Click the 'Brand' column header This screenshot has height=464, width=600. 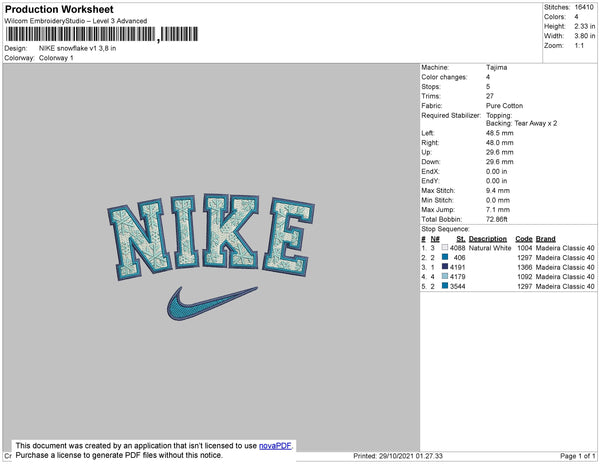[x=545, y=239]
